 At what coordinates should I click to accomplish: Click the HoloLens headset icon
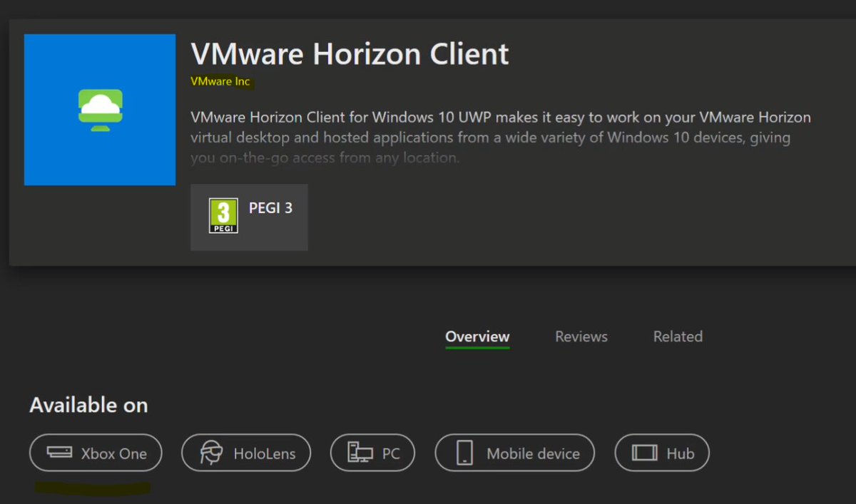point(210,453)
